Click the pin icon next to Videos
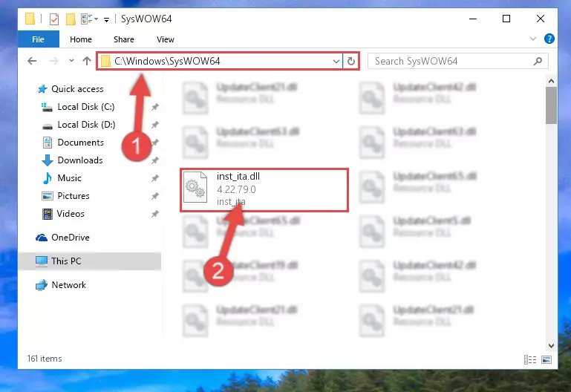This screenshot has width=571, height=392. click(x=154, y=214)
